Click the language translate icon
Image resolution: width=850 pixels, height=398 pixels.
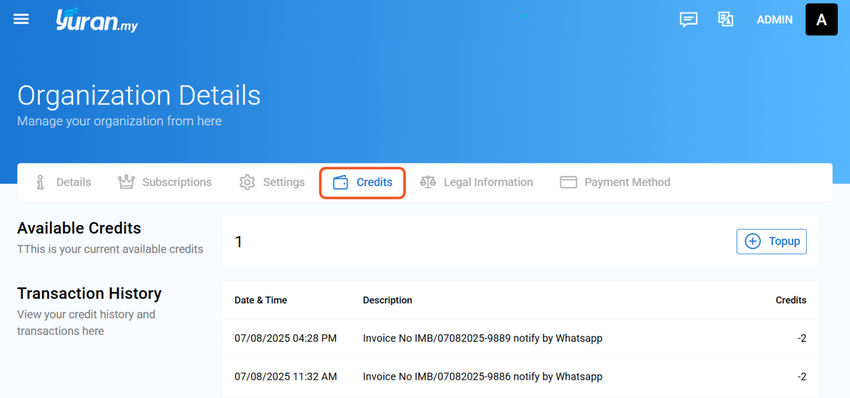(725, 20)
